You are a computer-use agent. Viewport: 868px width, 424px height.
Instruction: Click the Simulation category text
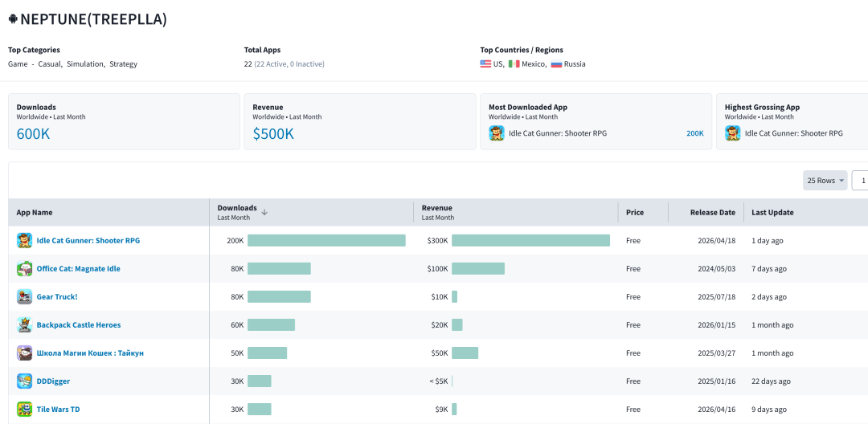click(x=86, y=64)
